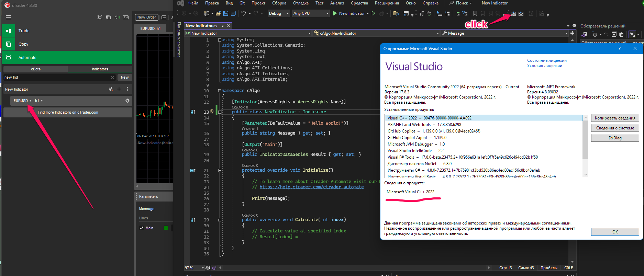Click the Undo arrow icon
Screen dimensions: 644x276
click(243, 13)
